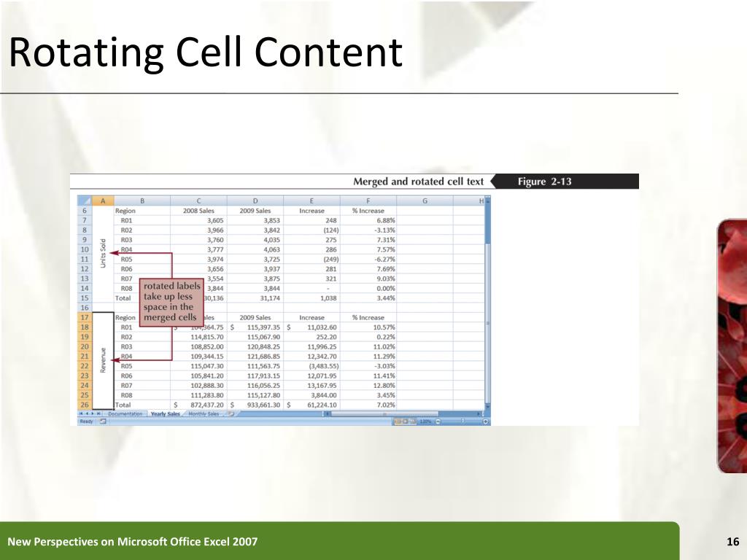
Task: Click cell with value 3,605
Action: 198,220
